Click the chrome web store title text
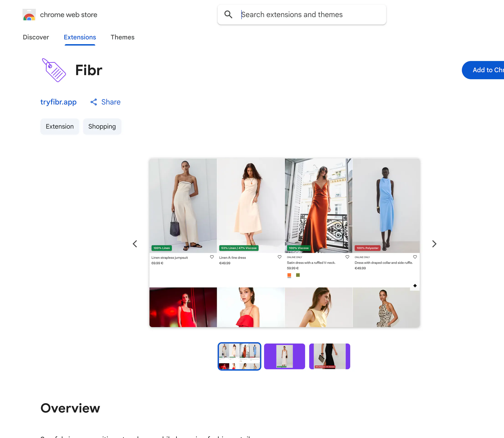The image size is (504, 438). (69, 15)
